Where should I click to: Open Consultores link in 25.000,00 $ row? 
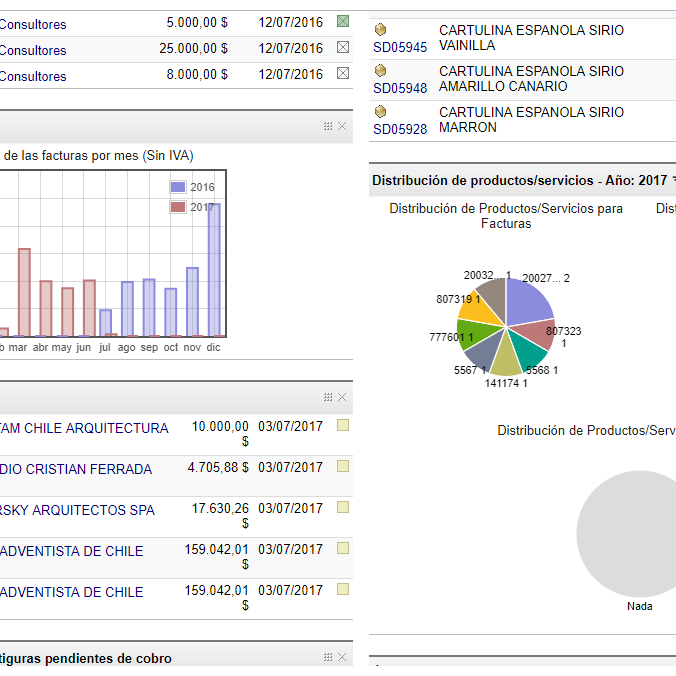(33, 50)
